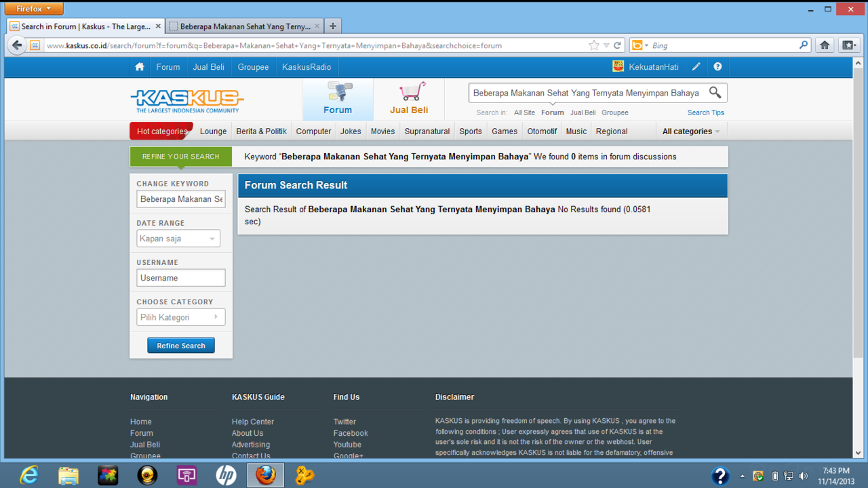
Task: Select the Forum section tab
Action: [338, 100]
